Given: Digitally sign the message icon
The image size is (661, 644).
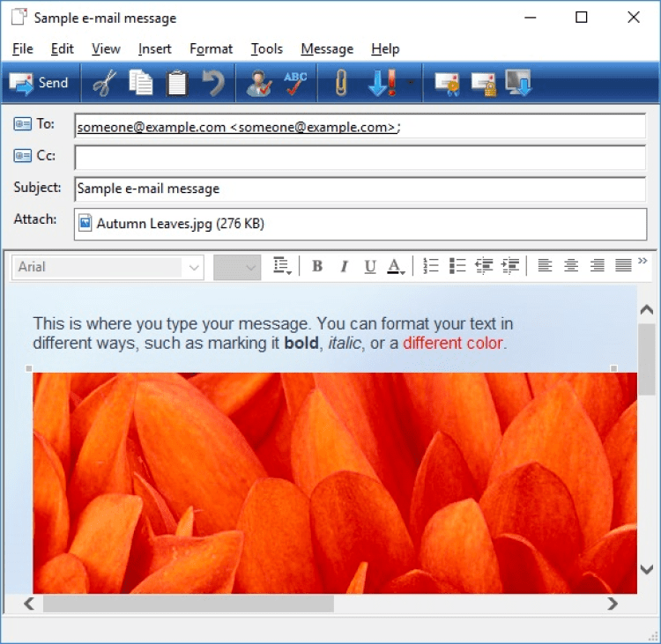Looking at the screenshot, I should [447, 84].
